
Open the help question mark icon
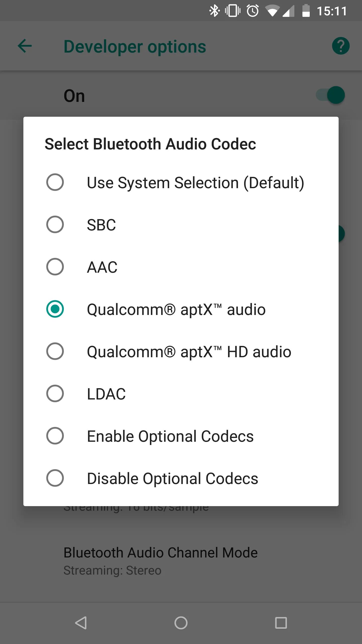tap(341, 46)
